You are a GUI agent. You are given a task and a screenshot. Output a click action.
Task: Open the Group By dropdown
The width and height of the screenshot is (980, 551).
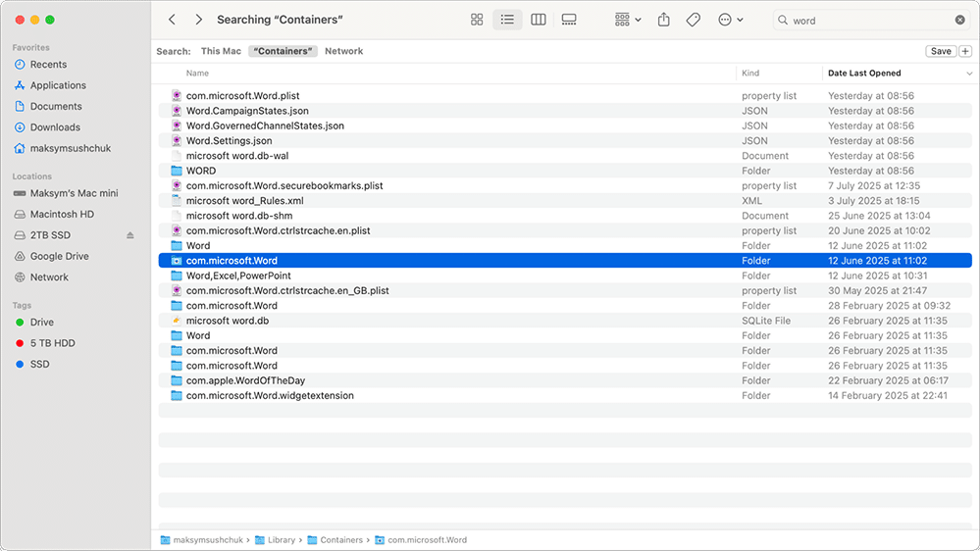click(628, 20)
